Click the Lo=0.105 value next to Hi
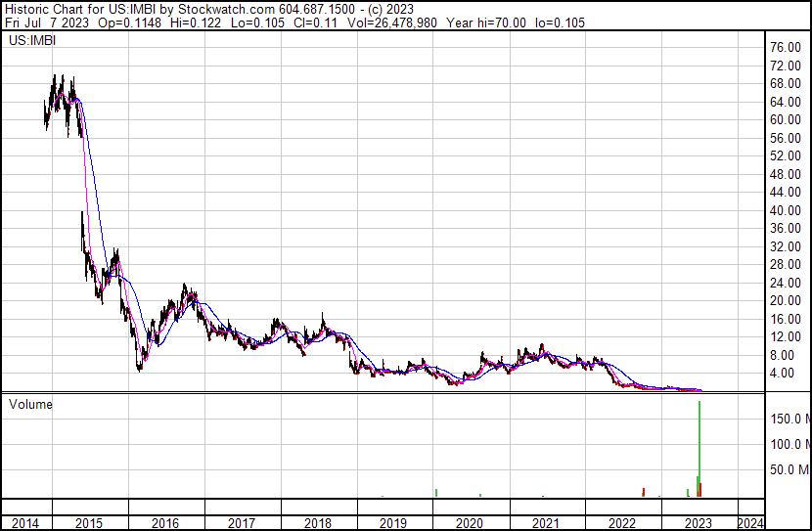 click(257, 22)
